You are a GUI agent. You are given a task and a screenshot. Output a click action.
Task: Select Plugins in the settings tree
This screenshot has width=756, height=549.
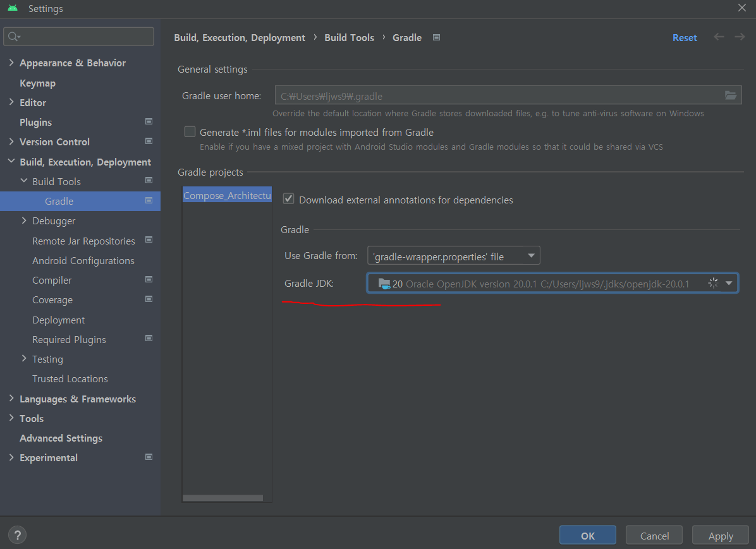tap(35, 123)
